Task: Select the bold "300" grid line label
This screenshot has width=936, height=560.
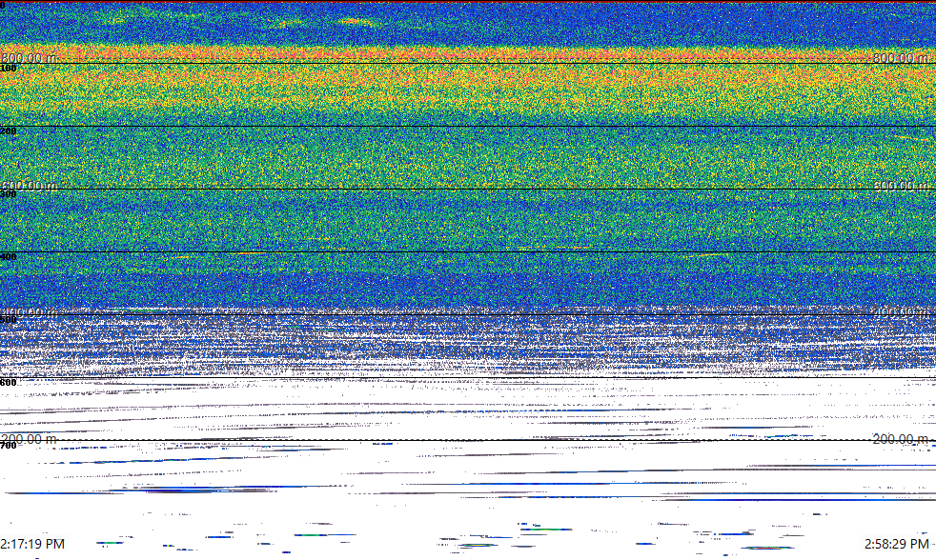Action: click(9, 194)
